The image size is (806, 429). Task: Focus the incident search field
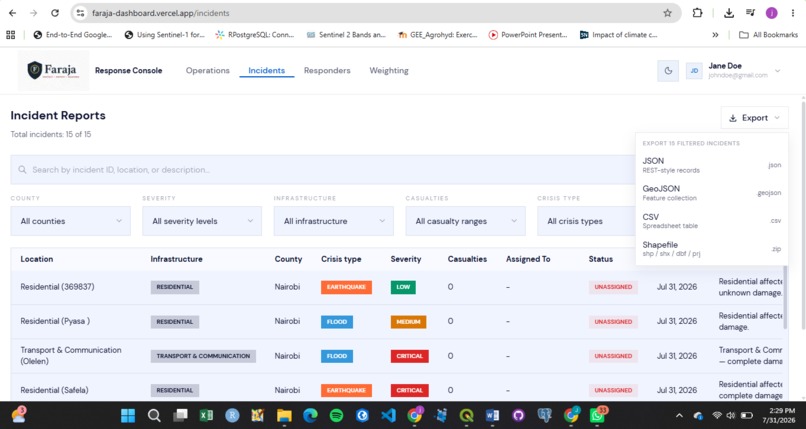tap(323, 170)
